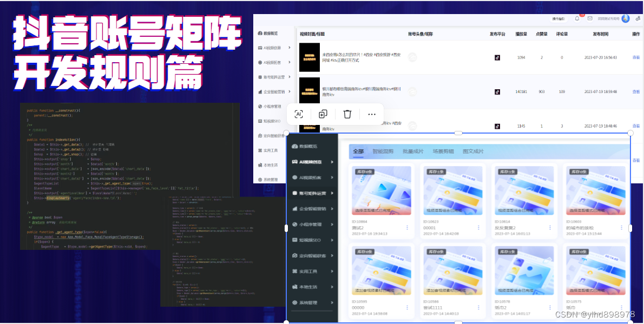Click video cover thumbnail in the 1094 plays row
Image resolution: width=644 pixels, height=324 pixels.
coord(309,57)
